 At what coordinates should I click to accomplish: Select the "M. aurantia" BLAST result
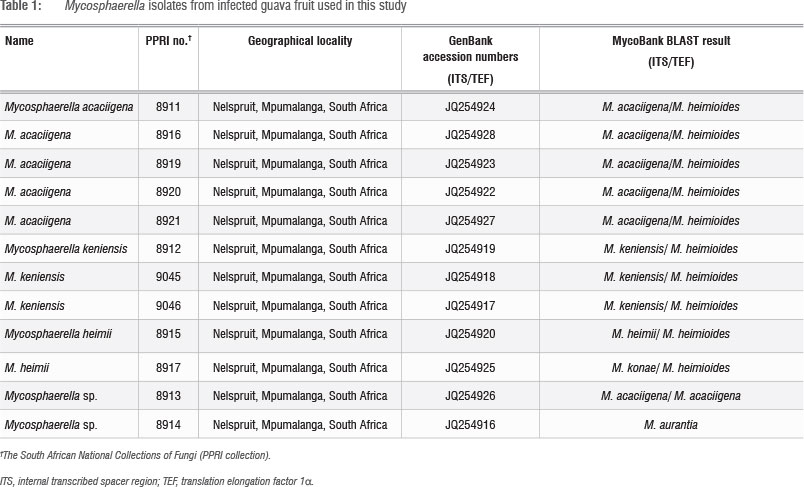(x=671, y=424)
